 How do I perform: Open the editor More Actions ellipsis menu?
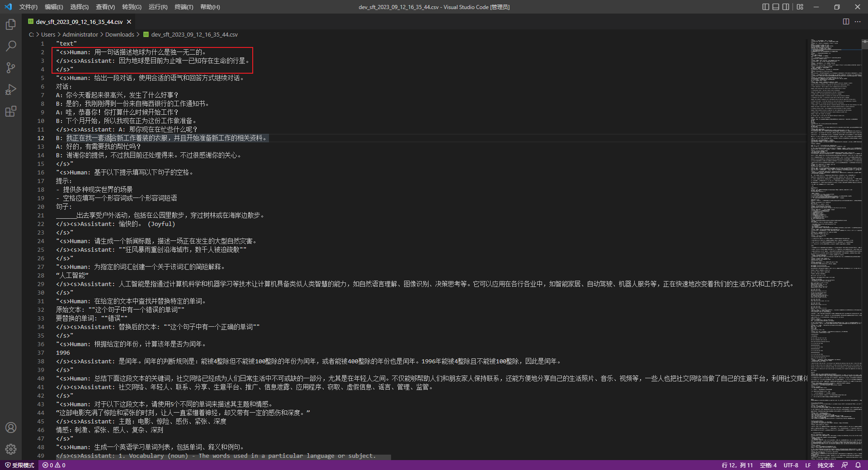point(858,22)
